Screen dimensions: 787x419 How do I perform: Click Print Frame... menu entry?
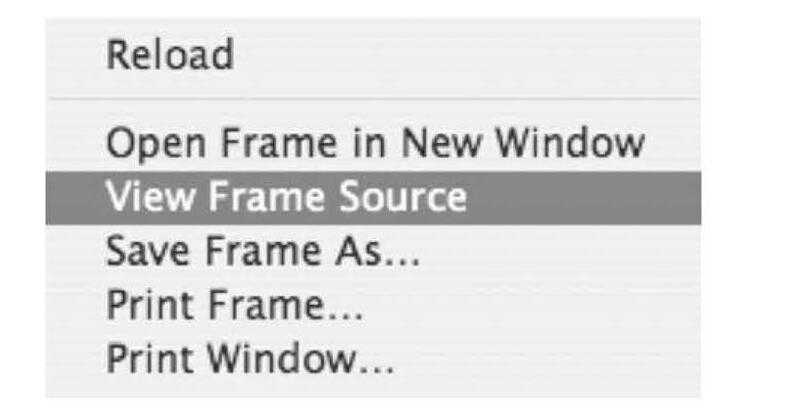[x=235, y=304]
